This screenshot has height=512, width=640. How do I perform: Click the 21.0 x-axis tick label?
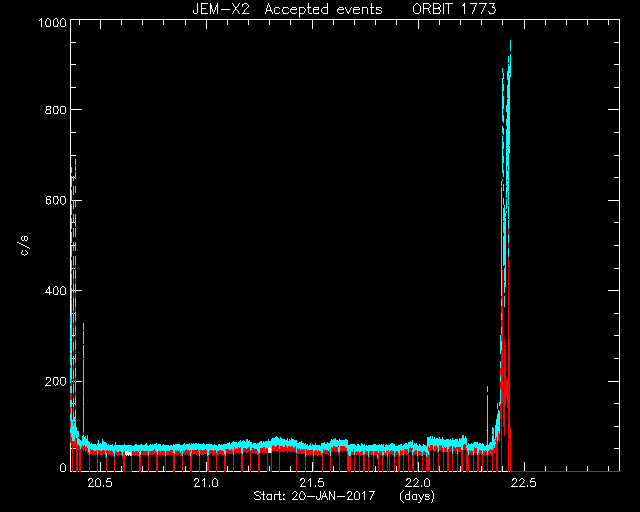coord(206,483)
